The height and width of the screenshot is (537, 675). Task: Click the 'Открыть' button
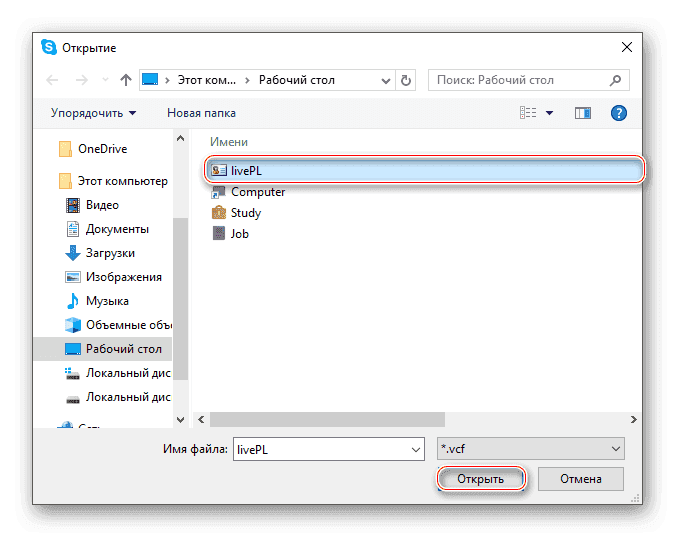(481, 479)
